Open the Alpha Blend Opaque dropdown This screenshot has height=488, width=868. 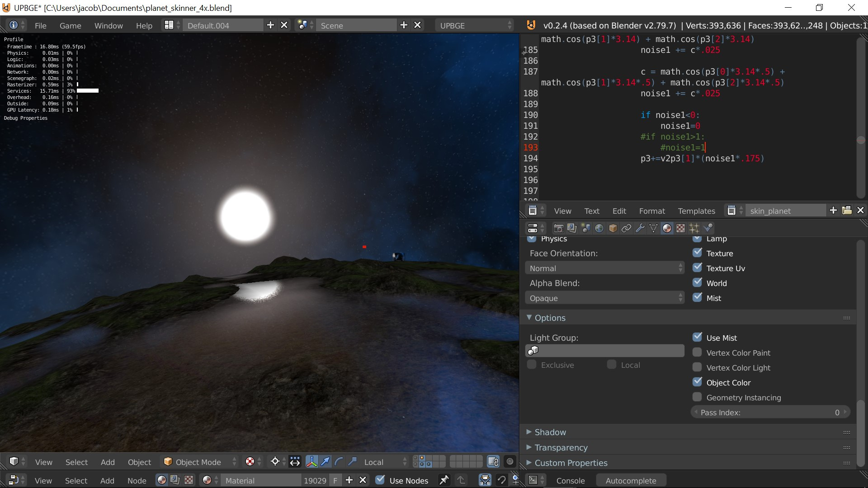click(604, 298)
